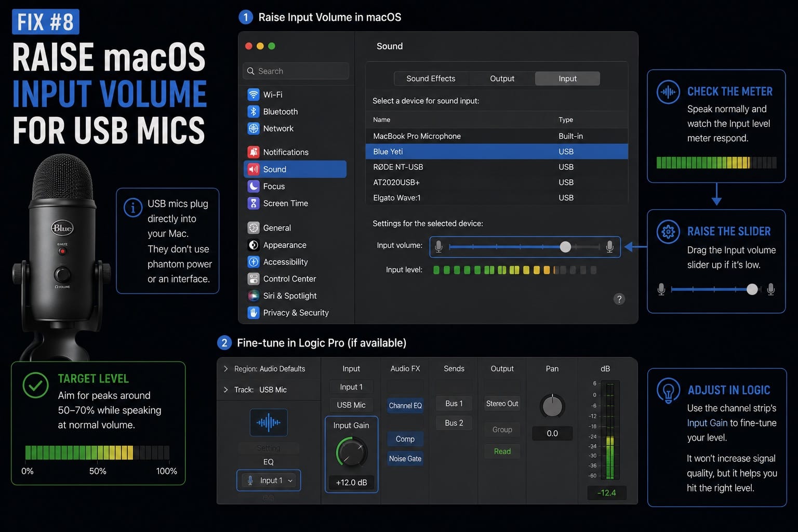The width and height of the screenshot is (798, 532).
Task: Click the Control Center icon
Action: pyautogui.click(x=253, y=278)
